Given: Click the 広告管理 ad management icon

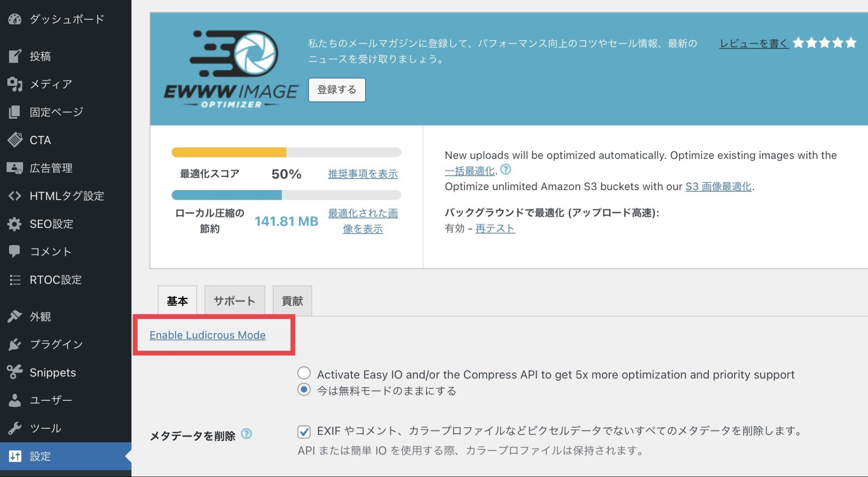Looking at the screenshot, I should 15,168.
